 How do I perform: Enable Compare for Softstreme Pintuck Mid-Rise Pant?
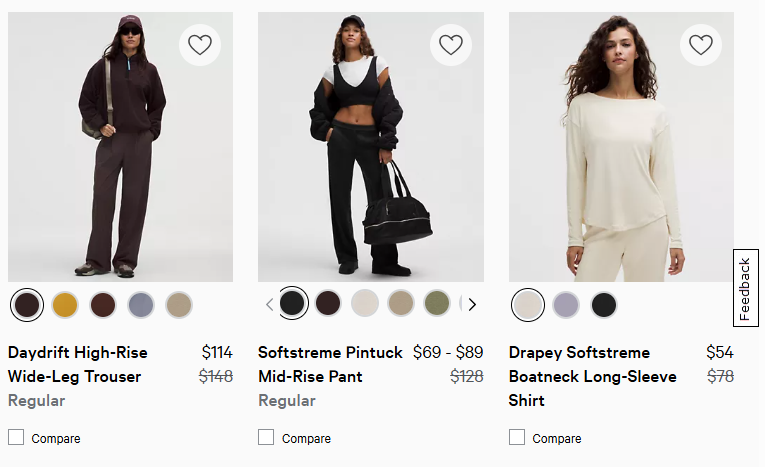tap(266, 437)
